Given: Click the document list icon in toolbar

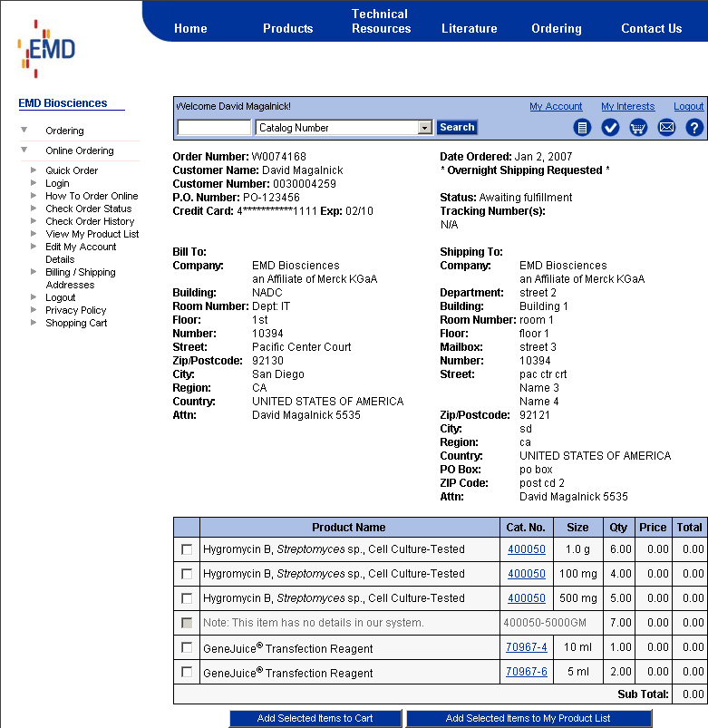Looking at the screenshot, I should 582,128.
